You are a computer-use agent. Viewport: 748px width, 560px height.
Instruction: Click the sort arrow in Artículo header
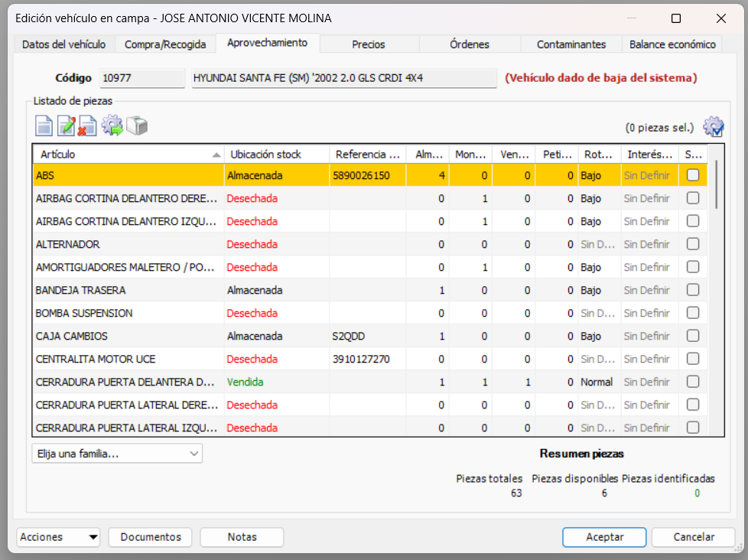(x=217, y=155)
